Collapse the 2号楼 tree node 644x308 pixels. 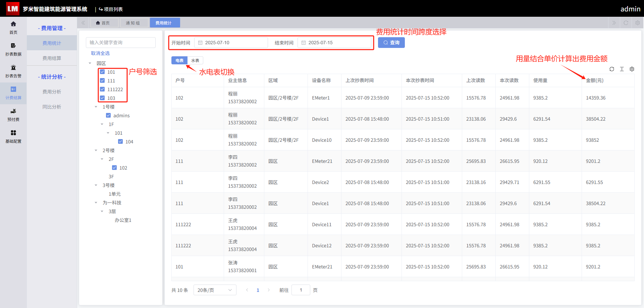[x=96, y=150]
